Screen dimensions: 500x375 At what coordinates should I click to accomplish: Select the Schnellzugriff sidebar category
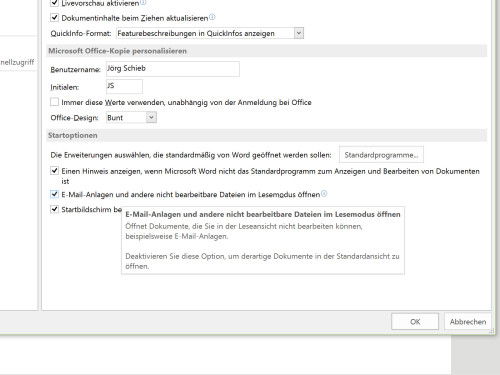pos(17,62)
